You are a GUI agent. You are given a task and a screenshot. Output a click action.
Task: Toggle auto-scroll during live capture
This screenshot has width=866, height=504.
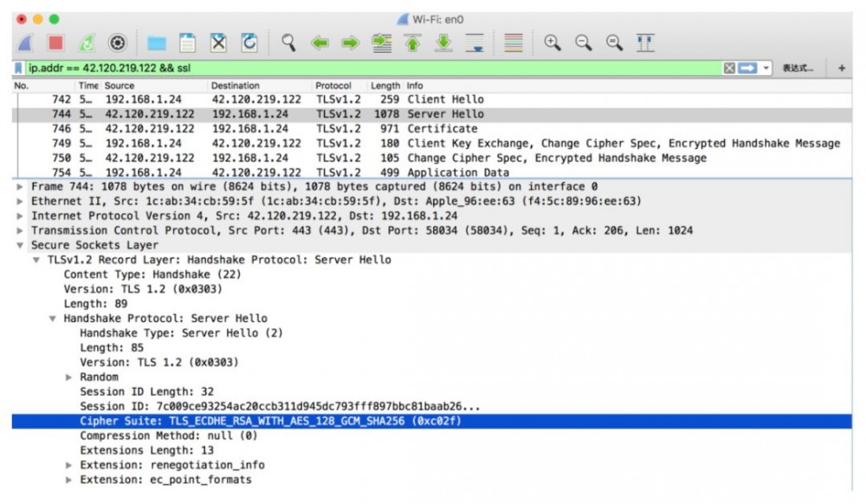click(475, 43)
